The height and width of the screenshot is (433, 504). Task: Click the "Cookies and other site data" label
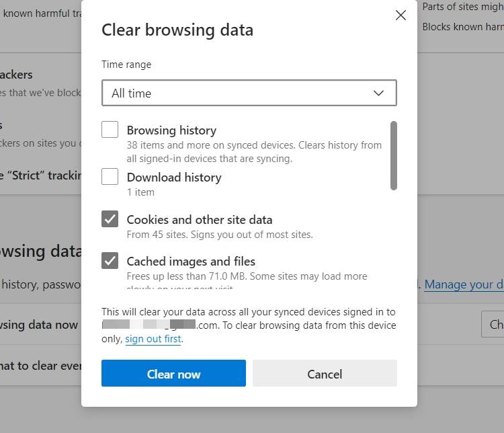click(x=200, y=220)
